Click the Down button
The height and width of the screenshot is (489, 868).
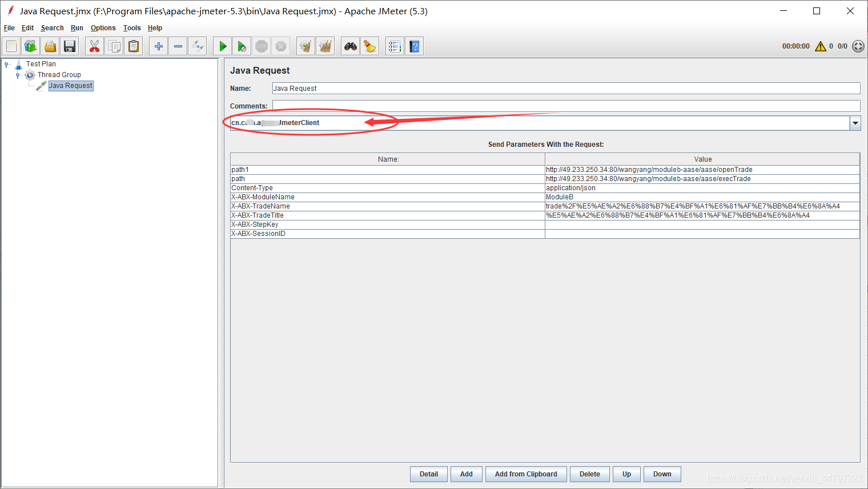[x=662, y=474]
